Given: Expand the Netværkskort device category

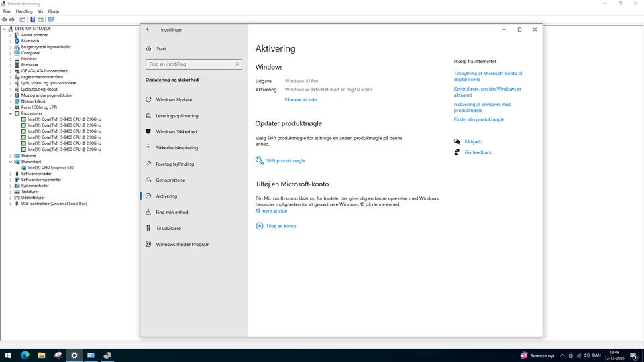Looking at the screenshot, I should 10,101.
